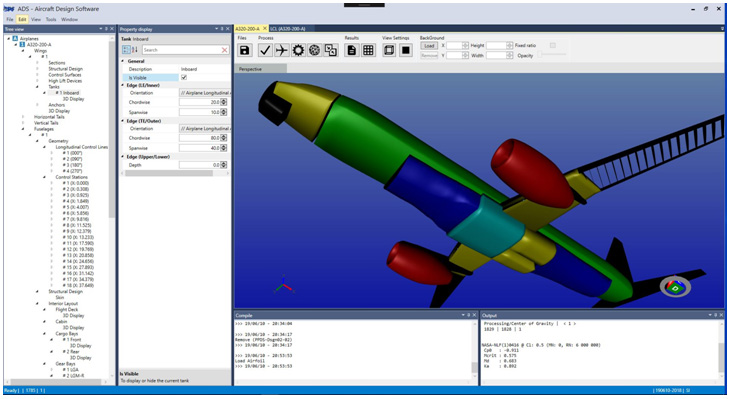This screenshot has width=729, height=399.
Task: Click the airplane process icon
Action: pyautogui.click(x=281, y=50)
